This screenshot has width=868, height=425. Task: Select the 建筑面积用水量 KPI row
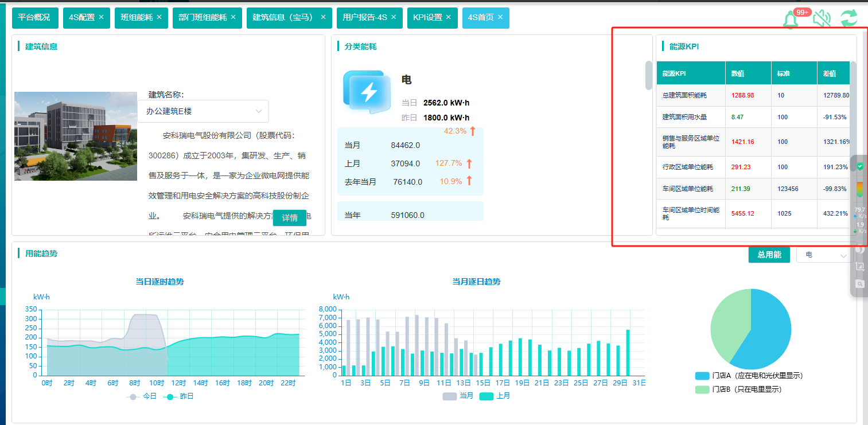click(x=753, y=117)
